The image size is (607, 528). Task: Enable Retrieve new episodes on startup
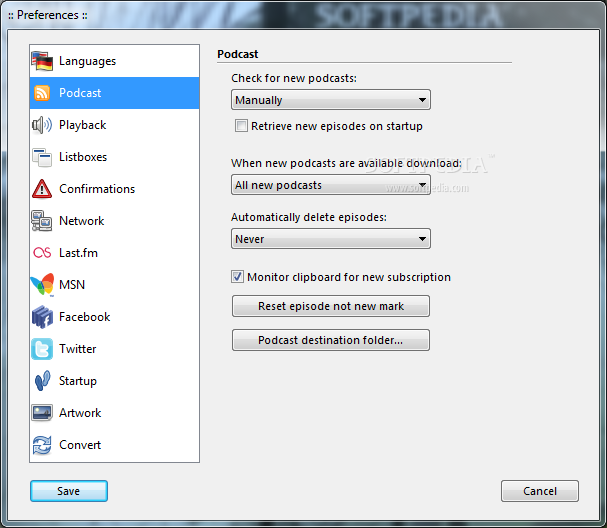click(x=241, y=126)
